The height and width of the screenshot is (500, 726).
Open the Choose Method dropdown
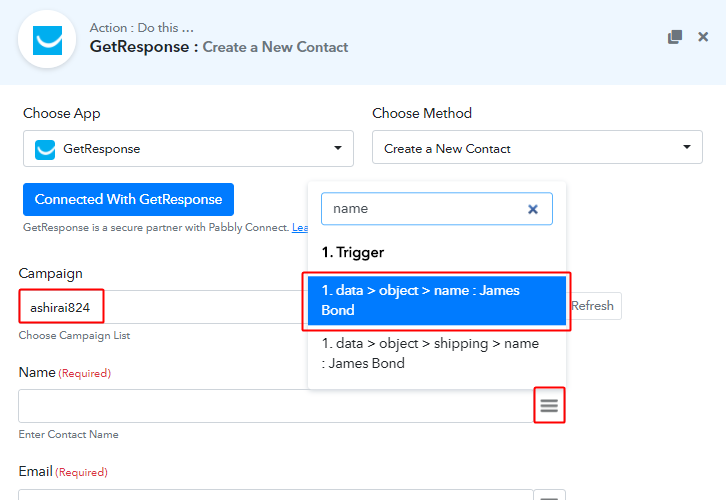[x=537, y=147]
